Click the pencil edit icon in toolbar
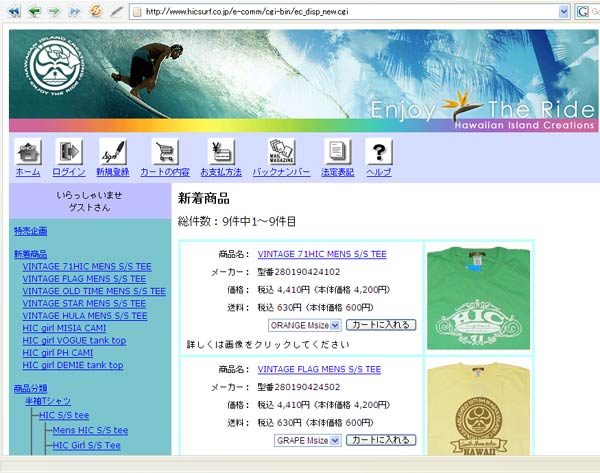 116,11
